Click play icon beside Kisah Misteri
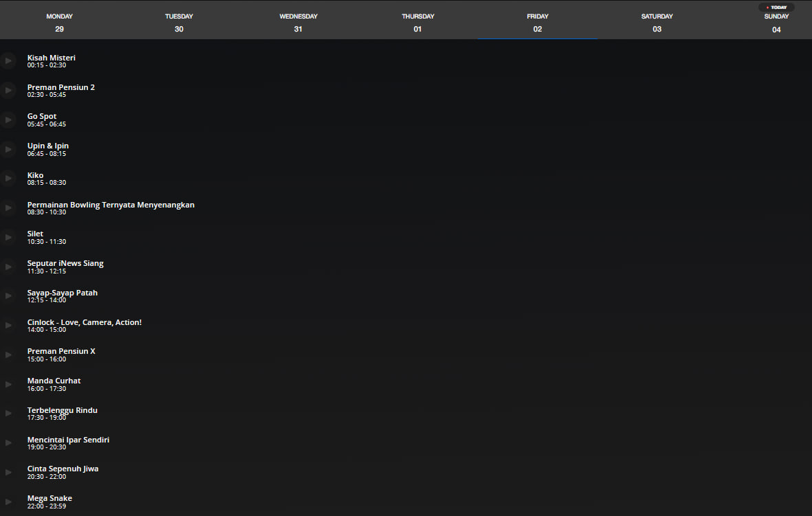This screenshot has width=812, height=516. pyautogui.click(x=8, y=60)
